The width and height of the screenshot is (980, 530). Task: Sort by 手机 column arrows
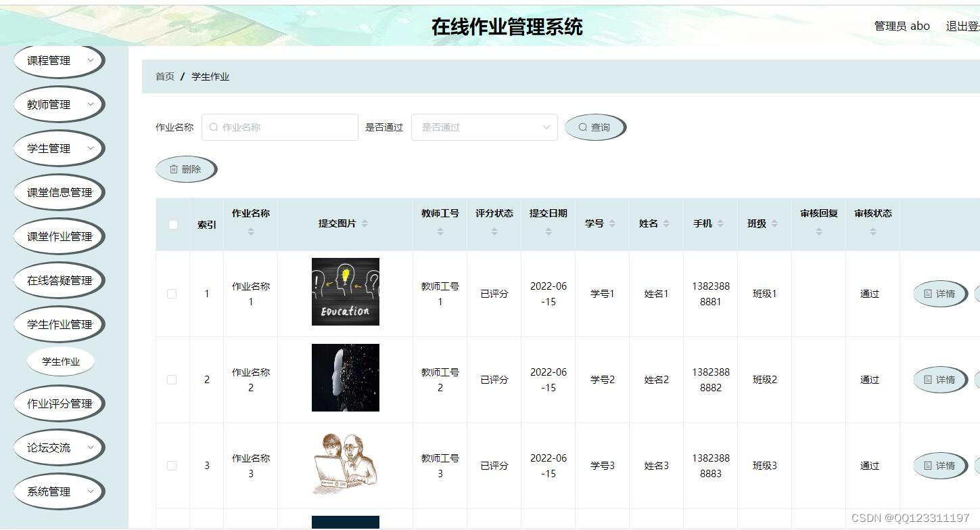720,223
